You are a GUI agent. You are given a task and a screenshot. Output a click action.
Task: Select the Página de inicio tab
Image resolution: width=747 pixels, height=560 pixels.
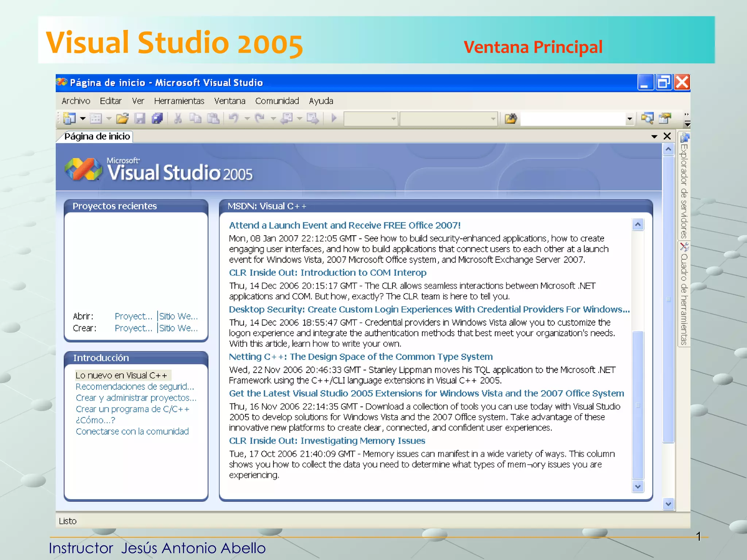[x=97, y=136]
